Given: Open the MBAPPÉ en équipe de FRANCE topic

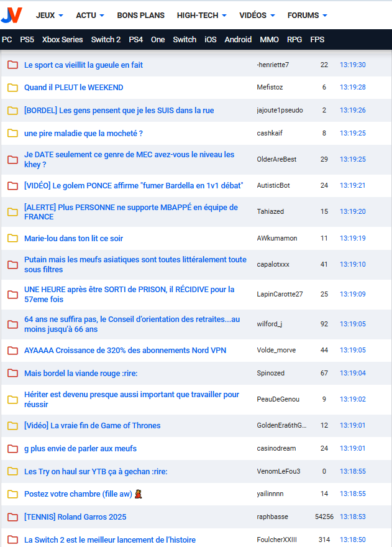Looking at the screenshot, I should tap(130, 212).
